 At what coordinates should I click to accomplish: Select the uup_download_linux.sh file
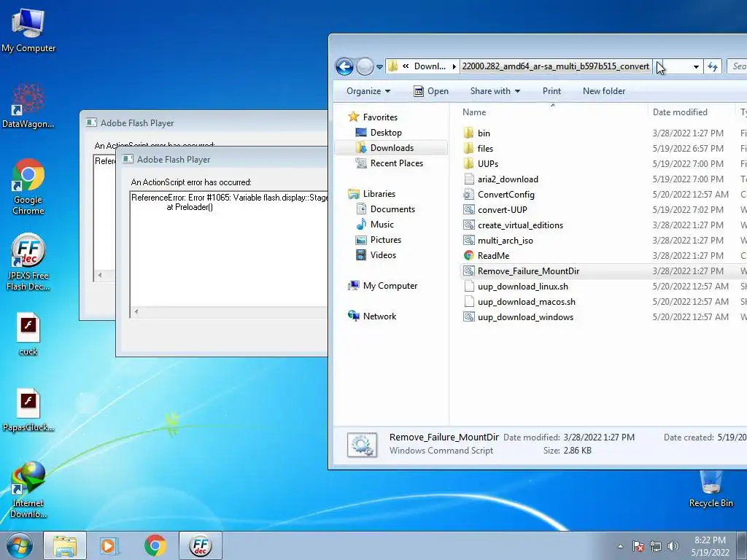[522, 286]
